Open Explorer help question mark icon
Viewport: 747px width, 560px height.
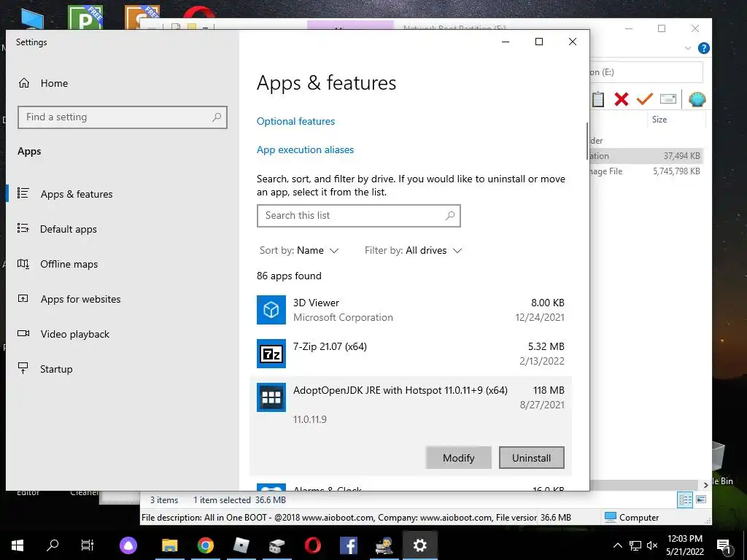[x=703, y=48]
